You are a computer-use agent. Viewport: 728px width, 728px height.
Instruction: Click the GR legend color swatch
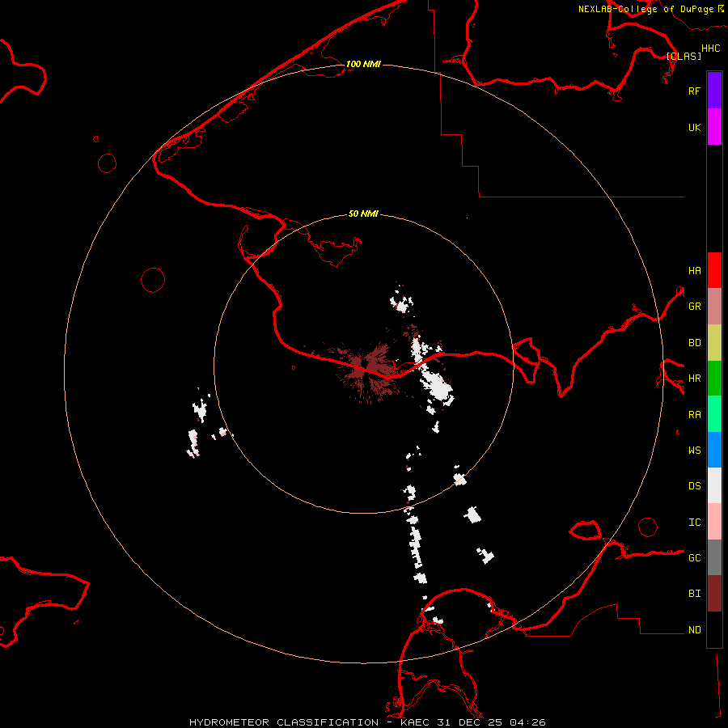click(714, 307)
